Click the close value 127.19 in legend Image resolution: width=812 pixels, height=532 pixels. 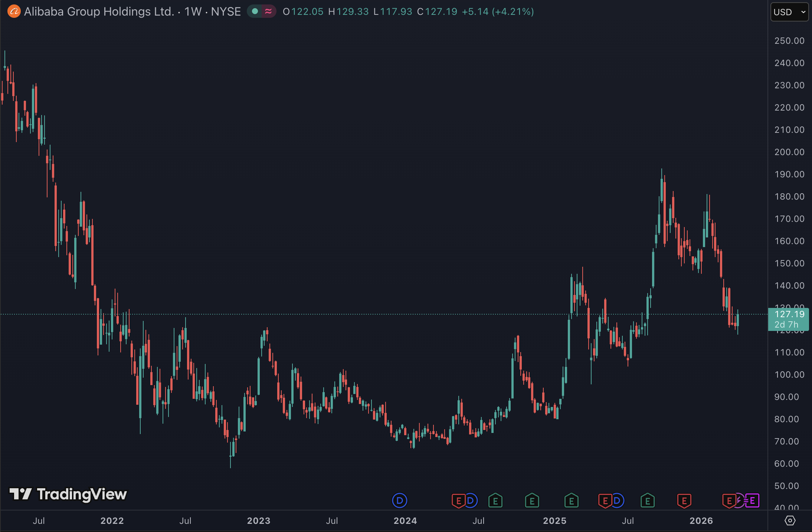click(x=441, y=12)
